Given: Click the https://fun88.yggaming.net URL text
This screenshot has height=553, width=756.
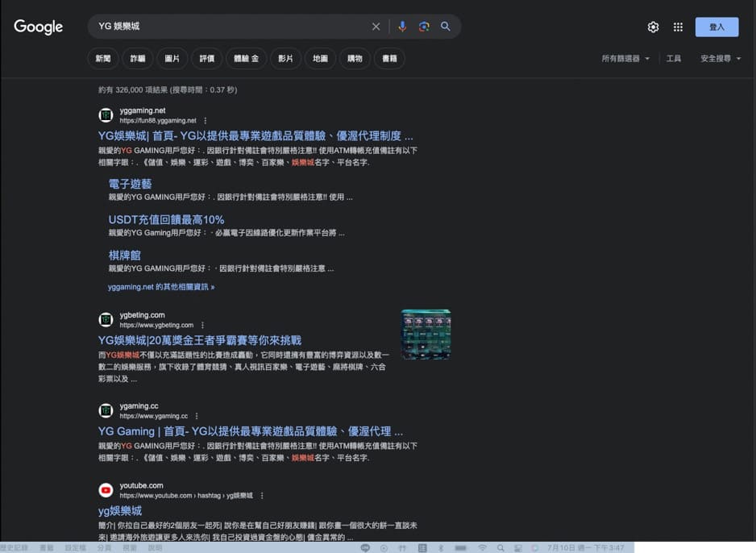Looking at the screenshot, I should click(x=158, y=121).
